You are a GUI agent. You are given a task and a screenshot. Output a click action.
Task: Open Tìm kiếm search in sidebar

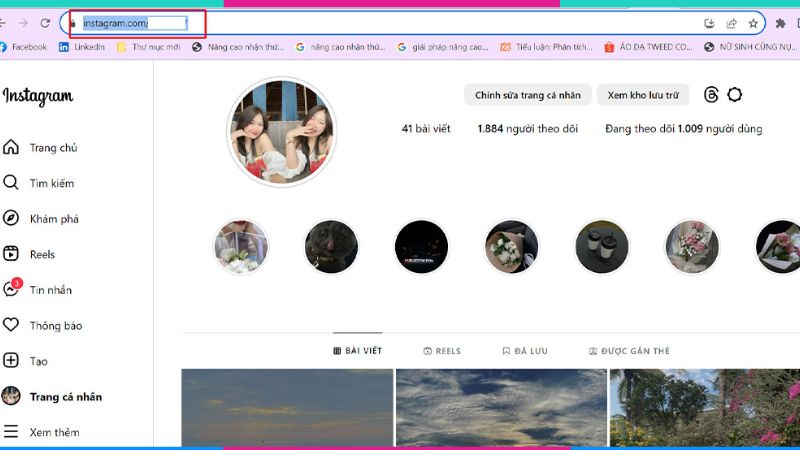(x=11, y=183)
